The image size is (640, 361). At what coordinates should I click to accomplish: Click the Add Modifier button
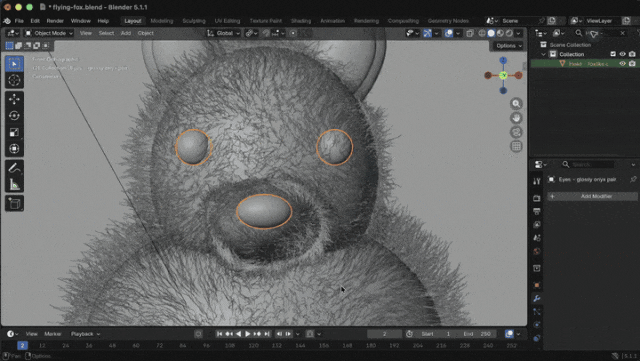pyautogui.click(x=592, y=196)
